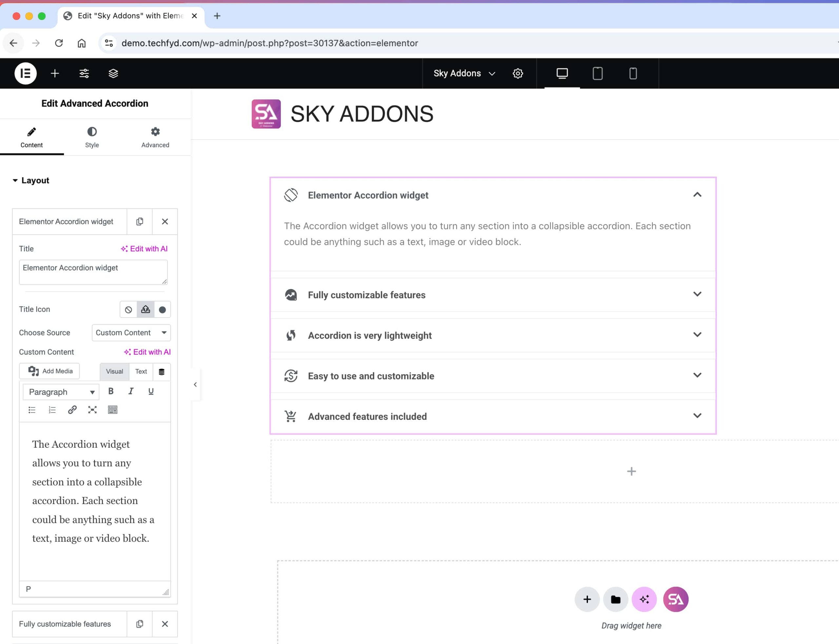Switch to the Content tab

31,138
